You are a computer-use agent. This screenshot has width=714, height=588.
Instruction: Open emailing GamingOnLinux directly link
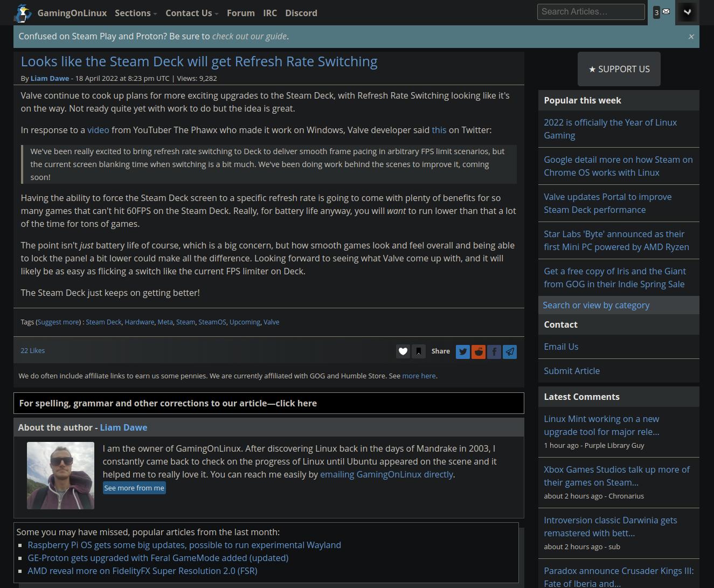click(x=386, y=474)
